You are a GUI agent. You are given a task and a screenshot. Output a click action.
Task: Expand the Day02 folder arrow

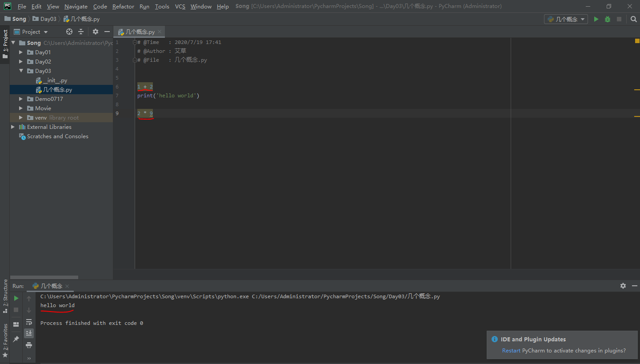tap(21, 61)
